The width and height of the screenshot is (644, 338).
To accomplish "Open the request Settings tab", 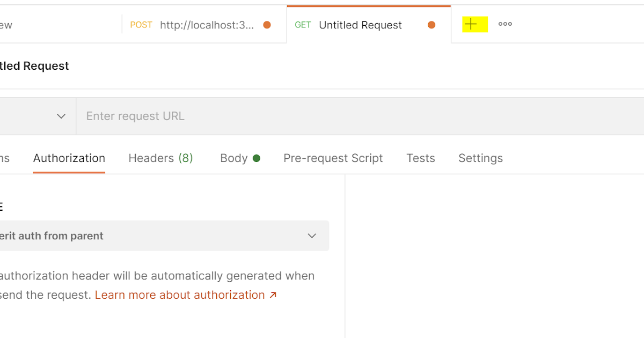I will click(480, 158).
